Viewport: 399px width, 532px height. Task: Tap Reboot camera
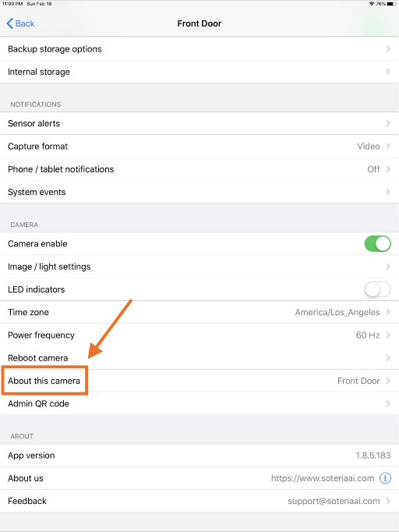point(199,358)
